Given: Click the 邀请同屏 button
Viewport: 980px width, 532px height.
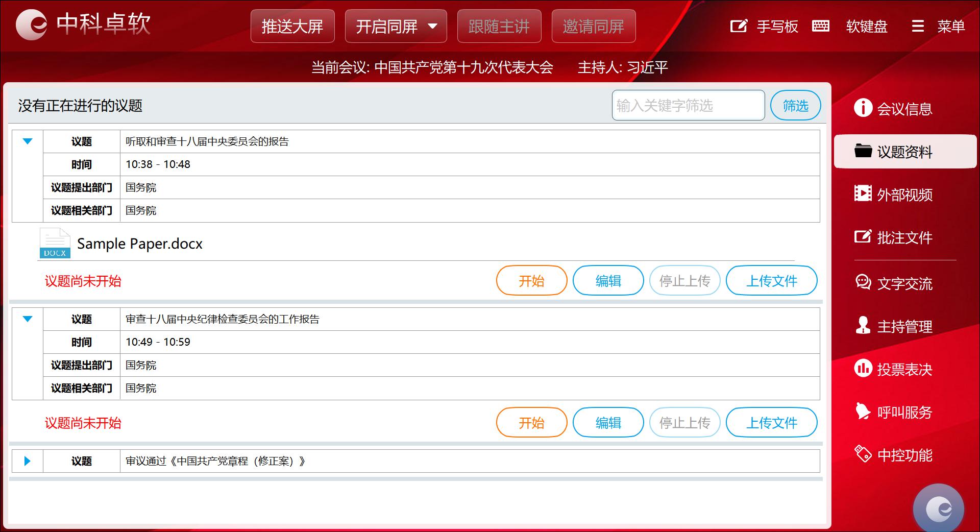Looking at the screenshot, I should [x=594, y=26].
